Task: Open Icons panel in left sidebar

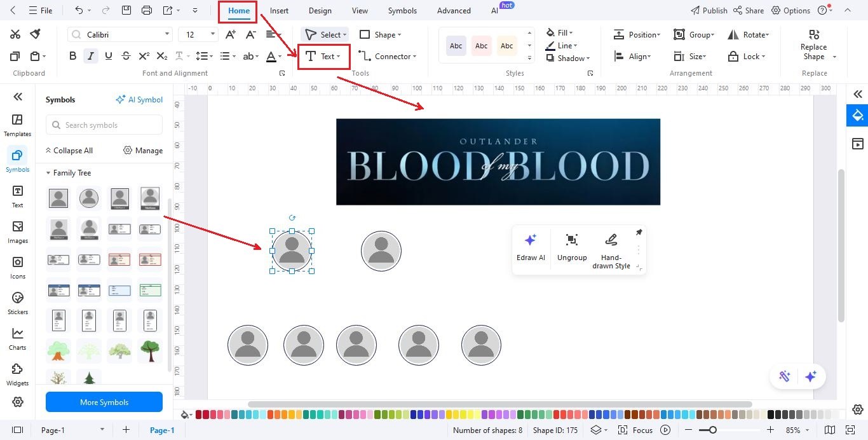Action: tap(18, 268)
